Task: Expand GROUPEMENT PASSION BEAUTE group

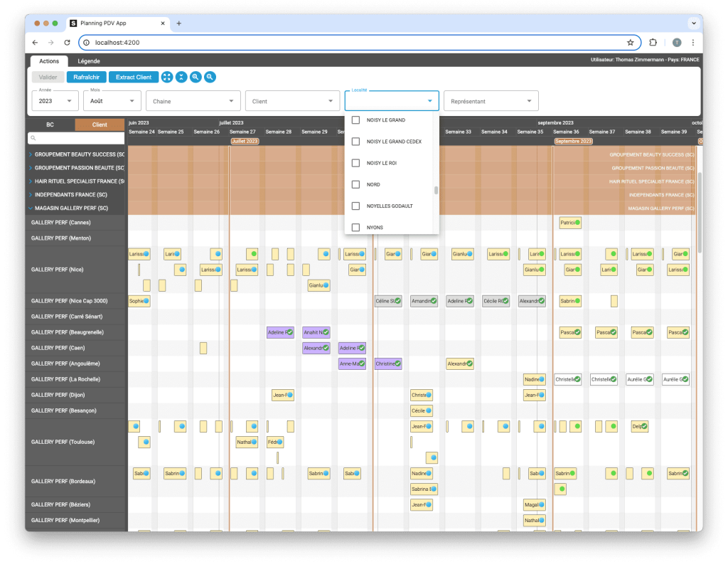Action: click(x=31, y=168)
